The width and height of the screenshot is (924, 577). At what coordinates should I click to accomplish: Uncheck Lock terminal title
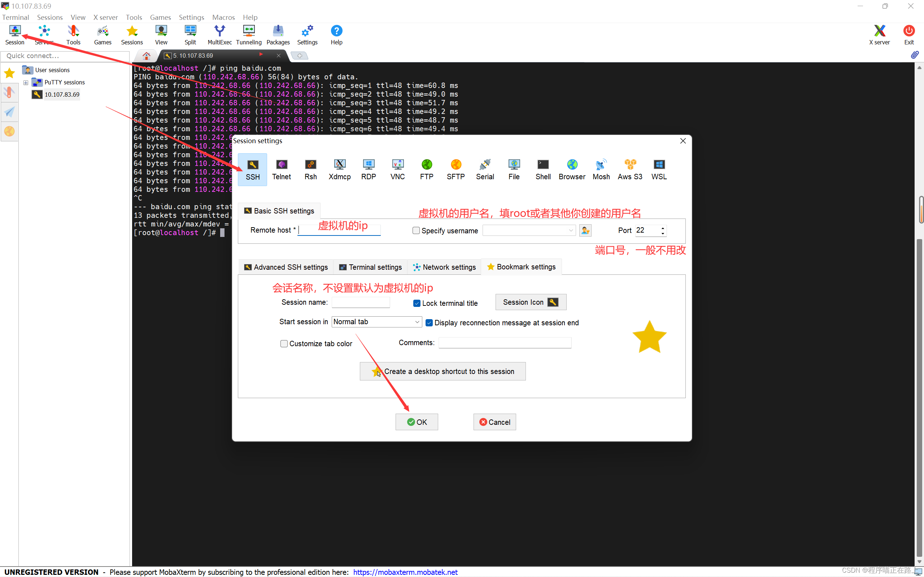tap(417, 303)
